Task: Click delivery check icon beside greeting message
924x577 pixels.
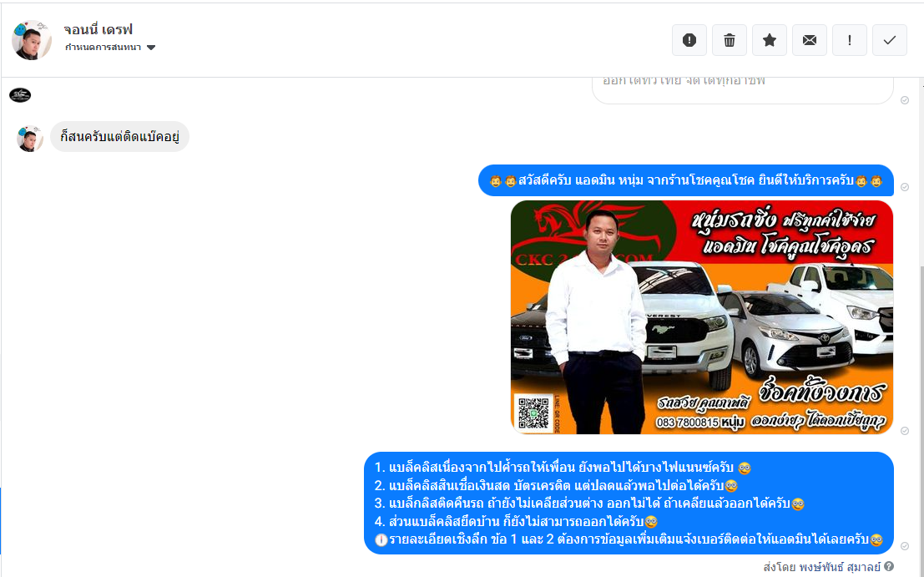Action: click(x=905, y=187)
